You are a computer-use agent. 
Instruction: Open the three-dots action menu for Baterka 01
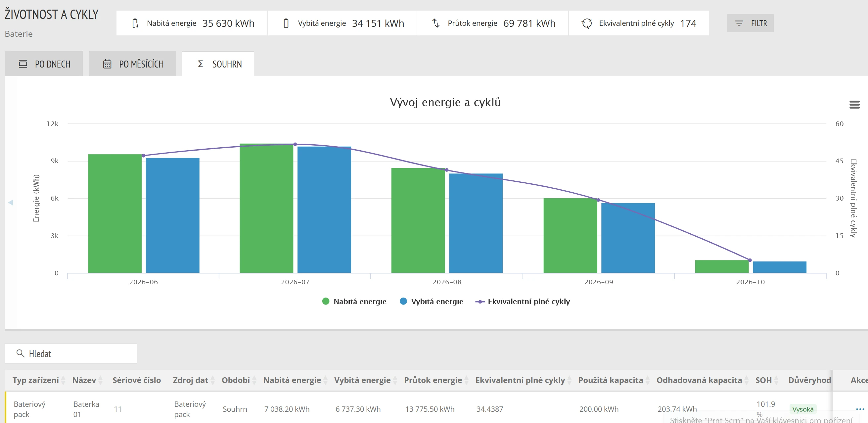860,409
